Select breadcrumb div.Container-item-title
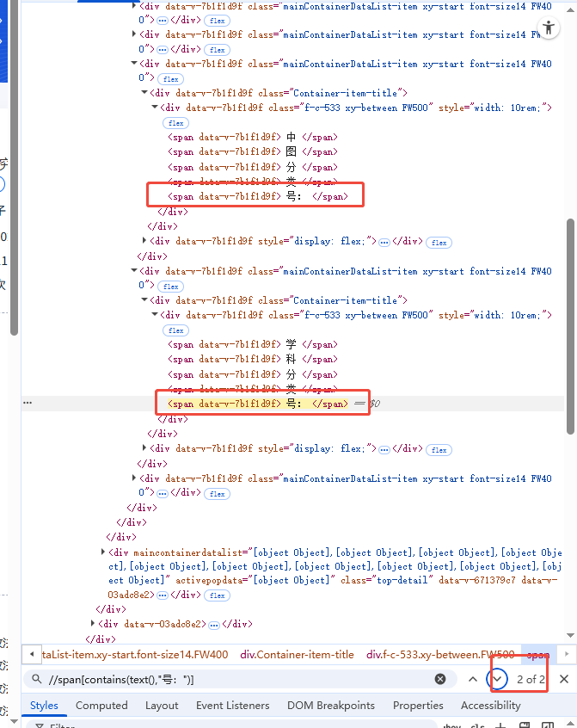This screenshot has height=728, width=577. click(297, 655)
